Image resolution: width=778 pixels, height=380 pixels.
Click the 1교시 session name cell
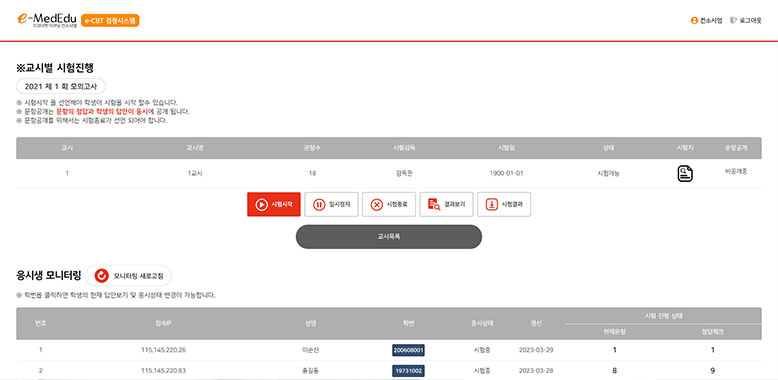coord(195,174)
